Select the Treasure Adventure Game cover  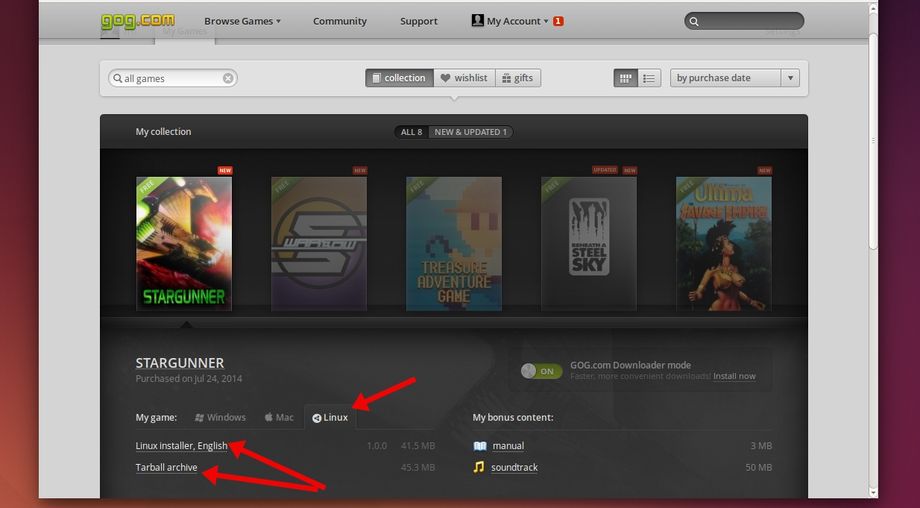pos(454,243)
